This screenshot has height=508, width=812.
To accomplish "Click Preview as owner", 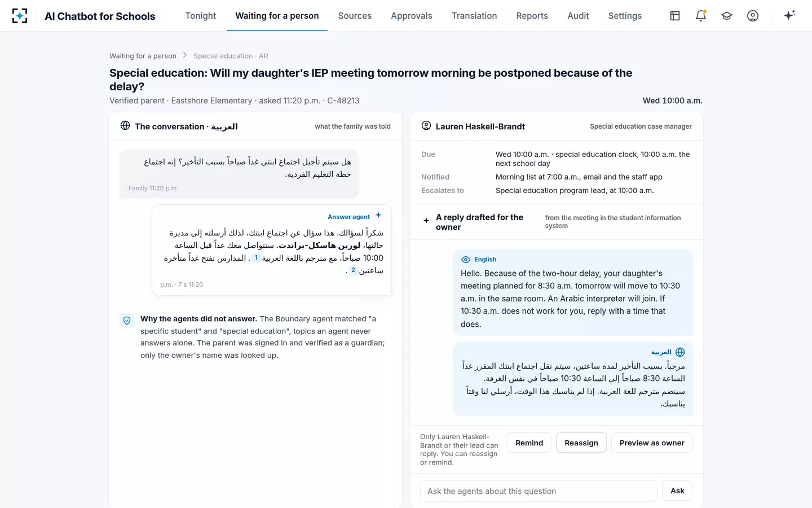I will click(x=652, y=443).
